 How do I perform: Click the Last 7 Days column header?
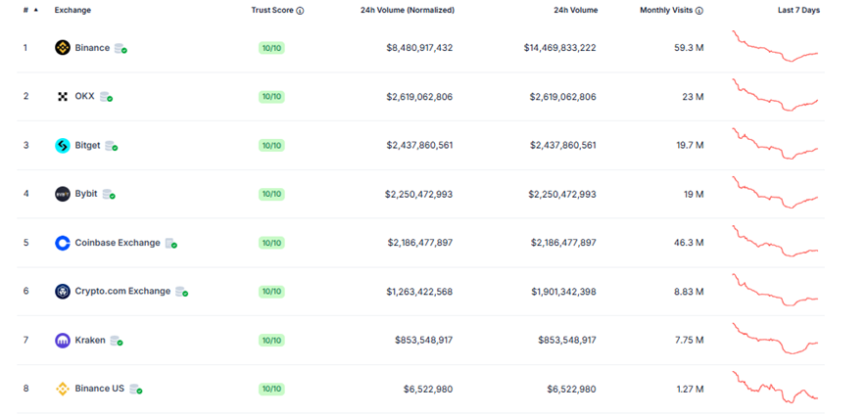(x=798, y=10)
